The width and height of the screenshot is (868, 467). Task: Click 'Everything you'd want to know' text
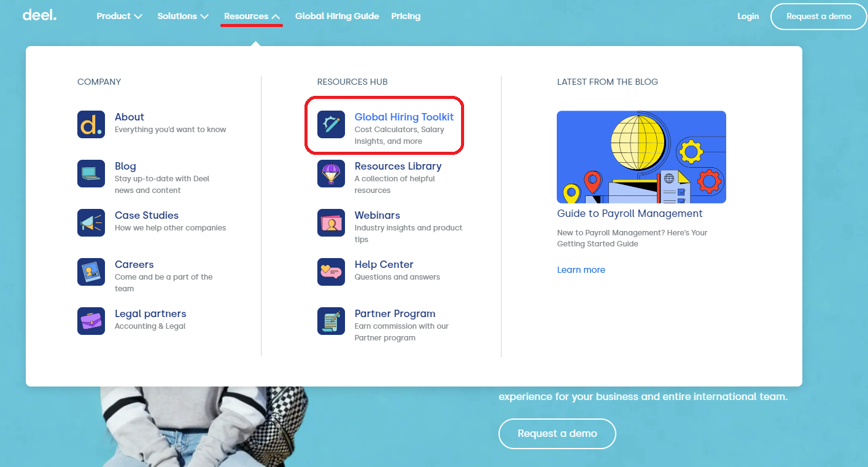(170, 130)
